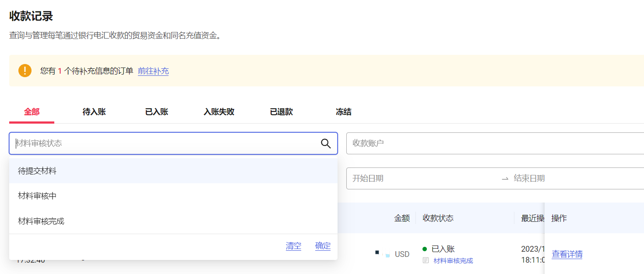Click the 查看详情 link in the operations column

coord(567,254)
